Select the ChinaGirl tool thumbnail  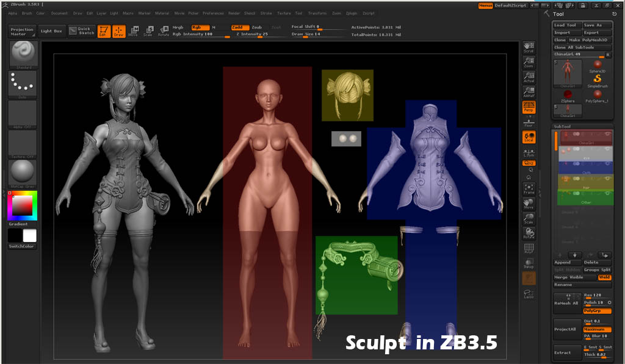[x=568, y=74]
